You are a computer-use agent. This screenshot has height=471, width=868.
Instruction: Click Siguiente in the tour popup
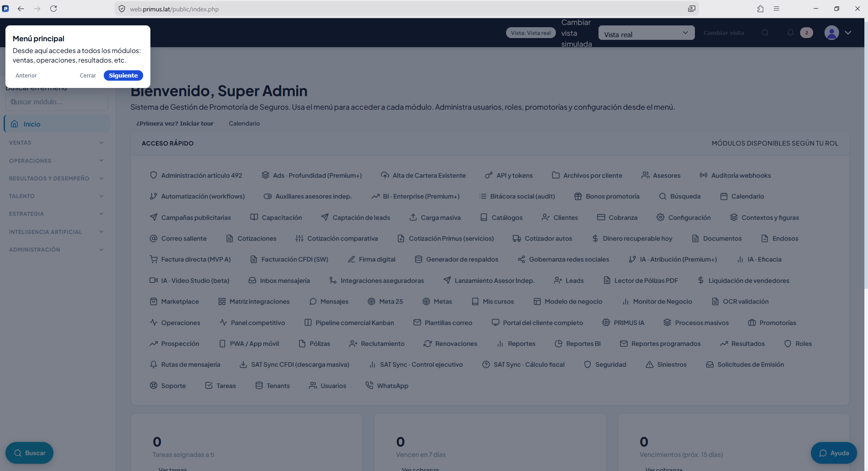coord(123,75)
